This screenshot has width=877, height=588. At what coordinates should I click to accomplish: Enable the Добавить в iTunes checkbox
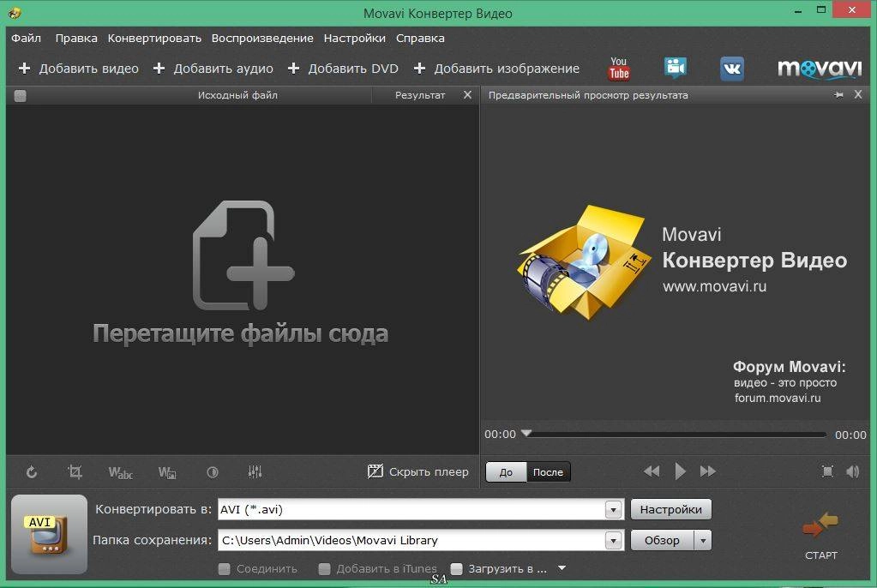[324, 569]
